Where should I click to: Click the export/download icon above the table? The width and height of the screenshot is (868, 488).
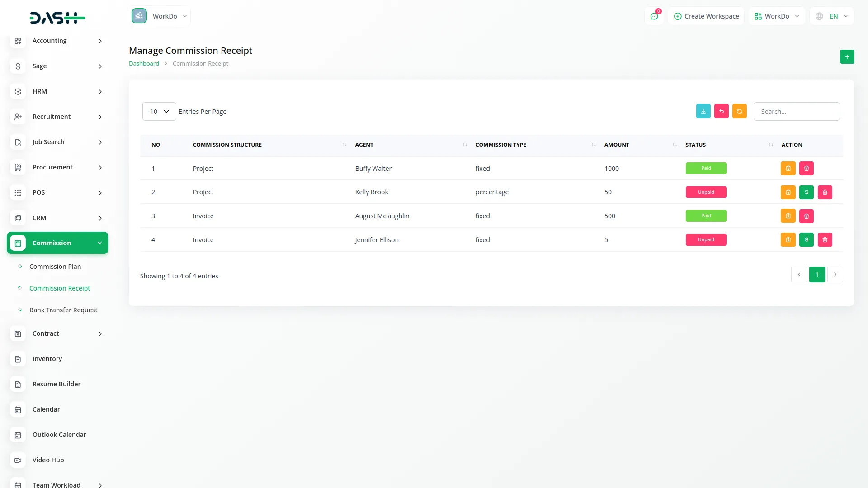pyautogui.click(x=703, y=111)
